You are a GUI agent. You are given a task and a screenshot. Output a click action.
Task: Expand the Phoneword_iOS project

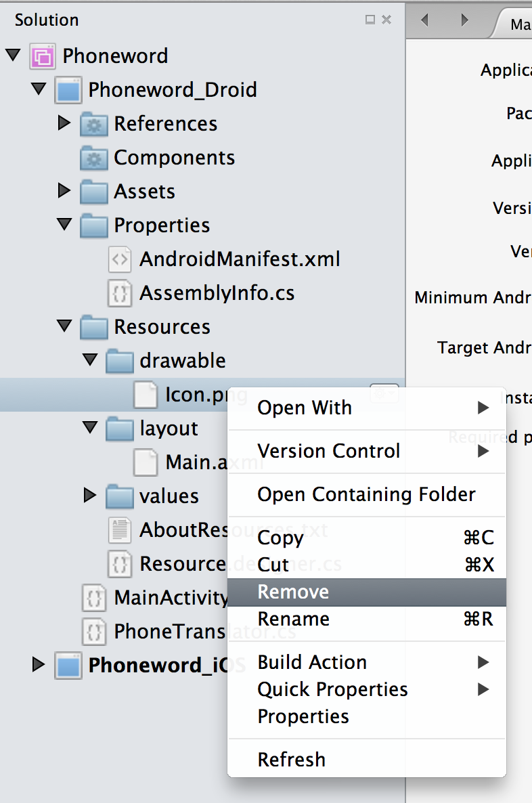coord(39,665)
